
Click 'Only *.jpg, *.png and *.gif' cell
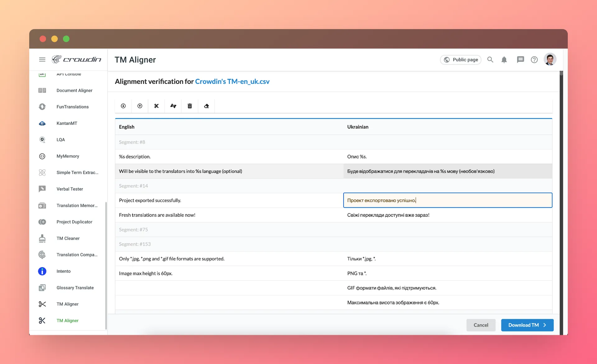click(x=229, y=259)
